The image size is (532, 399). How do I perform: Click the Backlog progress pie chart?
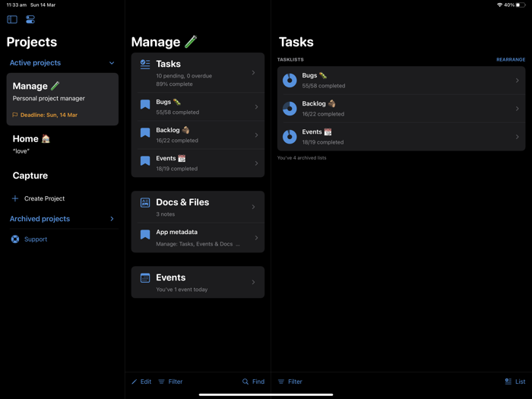point(290,109)
